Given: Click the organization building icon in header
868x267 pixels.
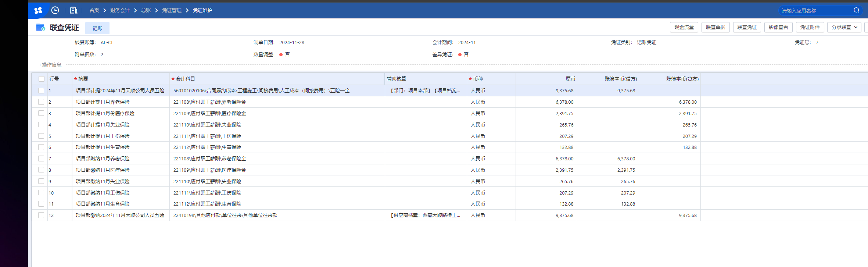Looking at the screenshot, I should pyautogui.click(x=73, y=10).
